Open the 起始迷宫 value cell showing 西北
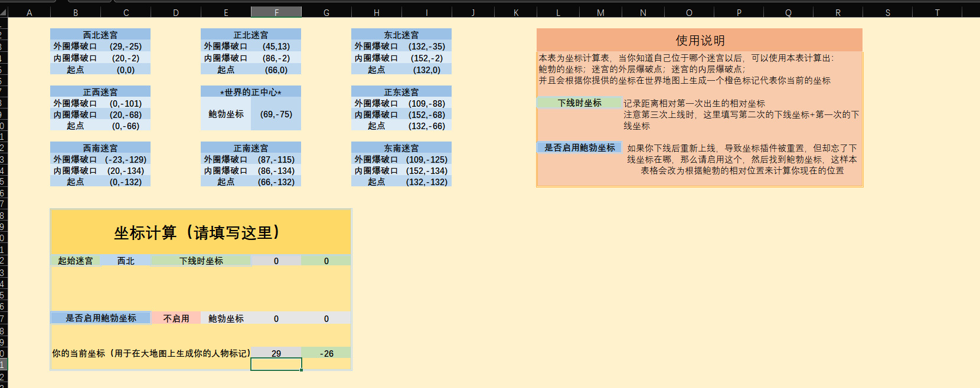Screen dimensions: 980x388 click(x=126, y=261)
